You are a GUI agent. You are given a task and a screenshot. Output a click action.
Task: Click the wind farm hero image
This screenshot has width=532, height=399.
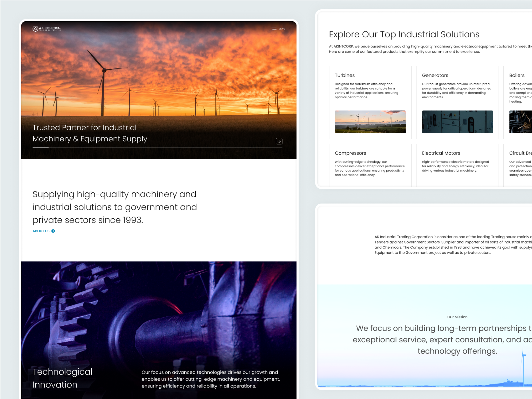point(158,78)
